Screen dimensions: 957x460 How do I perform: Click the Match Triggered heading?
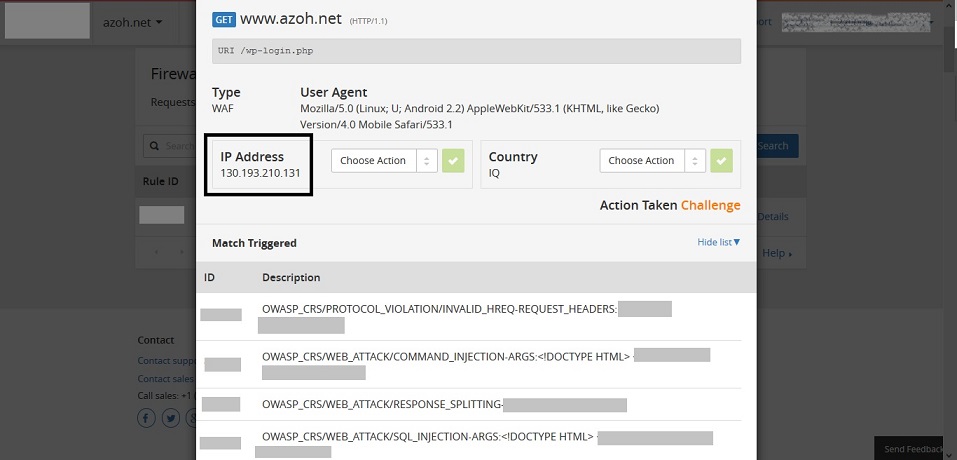coord(254,243)
